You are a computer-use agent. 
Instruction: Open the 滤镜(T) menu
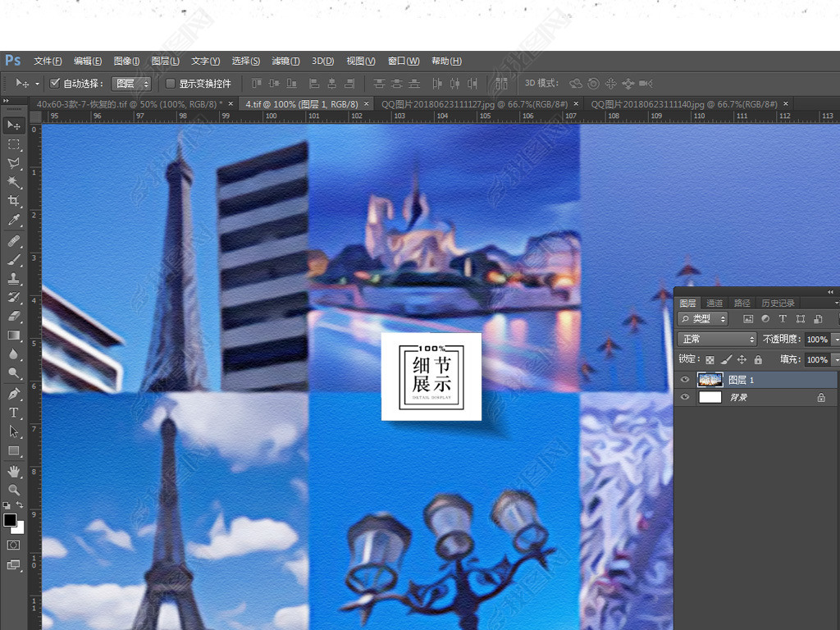(285, 61)
